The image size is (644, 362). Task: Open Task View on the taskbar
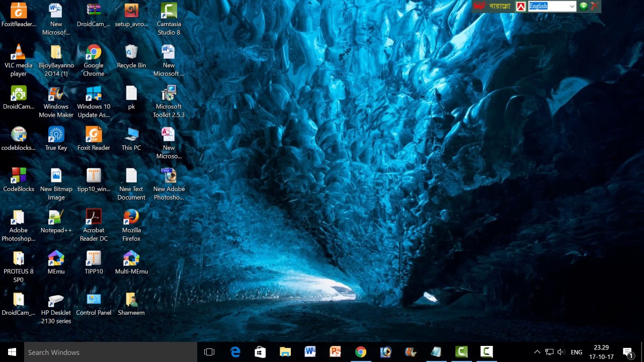(209, 352)
